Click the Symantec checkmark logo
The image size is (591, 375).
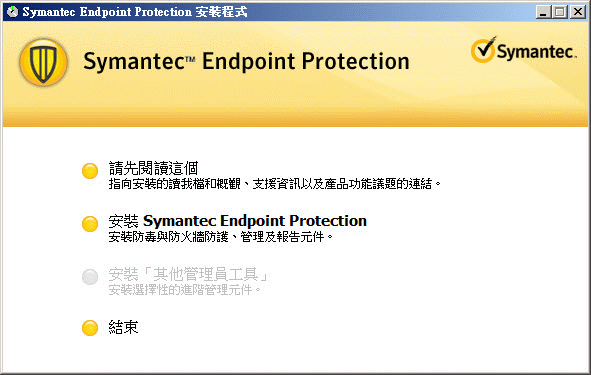(x=483, y=50)
